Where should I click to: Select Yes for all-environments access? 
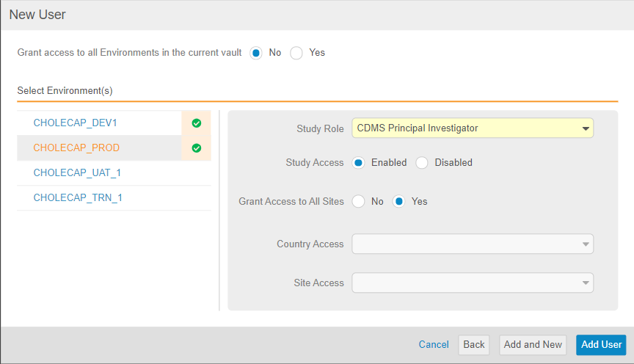296,53
